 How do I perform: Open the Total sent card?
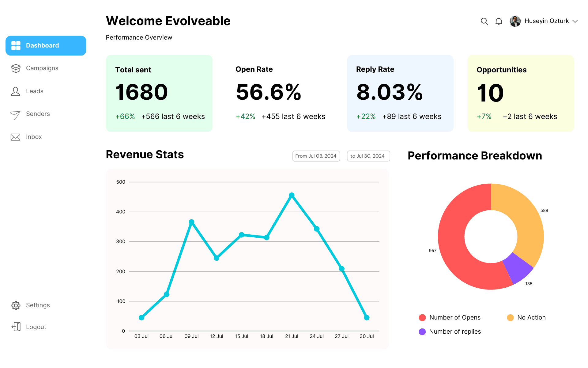point(159,93)
